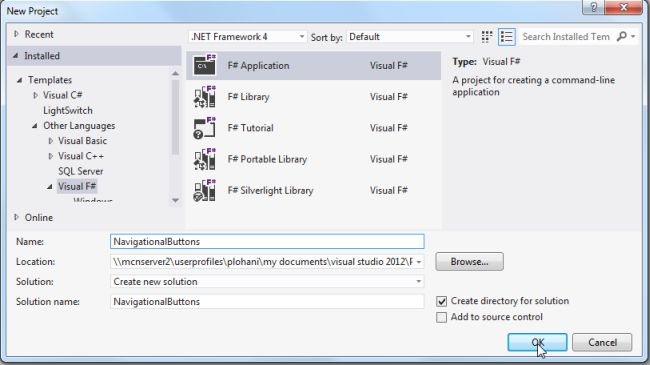Click the Search Installed Templates field
The width and height of the screenshot is (650, 365).
coord(566,37)
